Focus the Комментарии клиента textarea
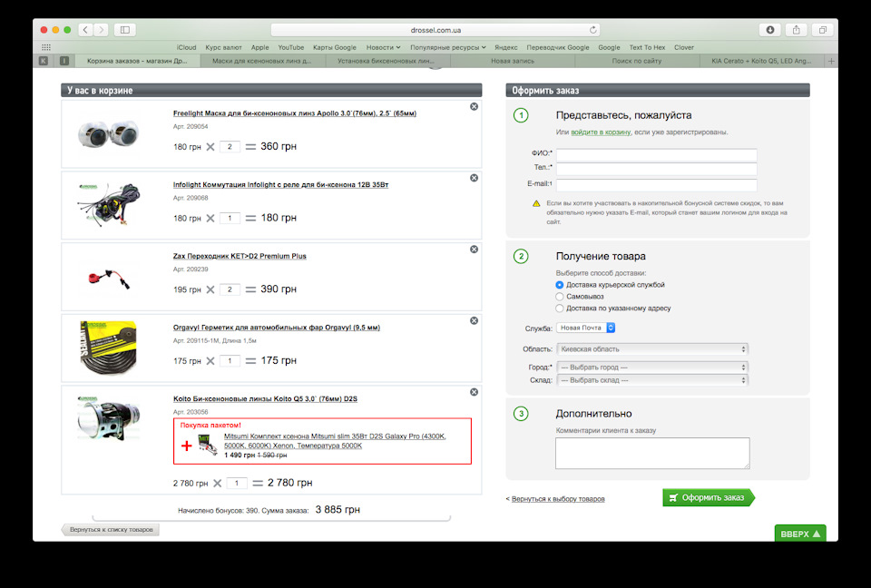 [652, 453]
